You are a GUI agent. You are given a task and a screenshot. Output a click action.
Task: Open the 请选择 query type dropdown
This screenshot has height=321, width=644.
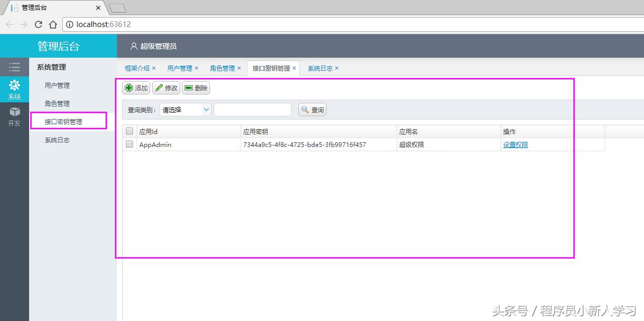tap(185, 110)
